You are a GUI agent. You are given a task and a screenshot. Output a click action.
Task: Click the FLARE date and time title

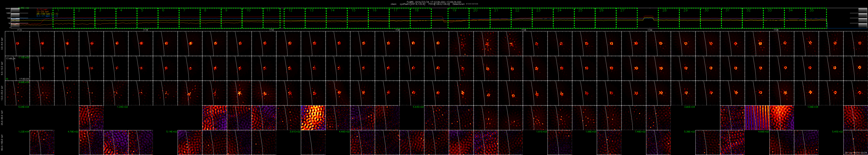point(434,2)
